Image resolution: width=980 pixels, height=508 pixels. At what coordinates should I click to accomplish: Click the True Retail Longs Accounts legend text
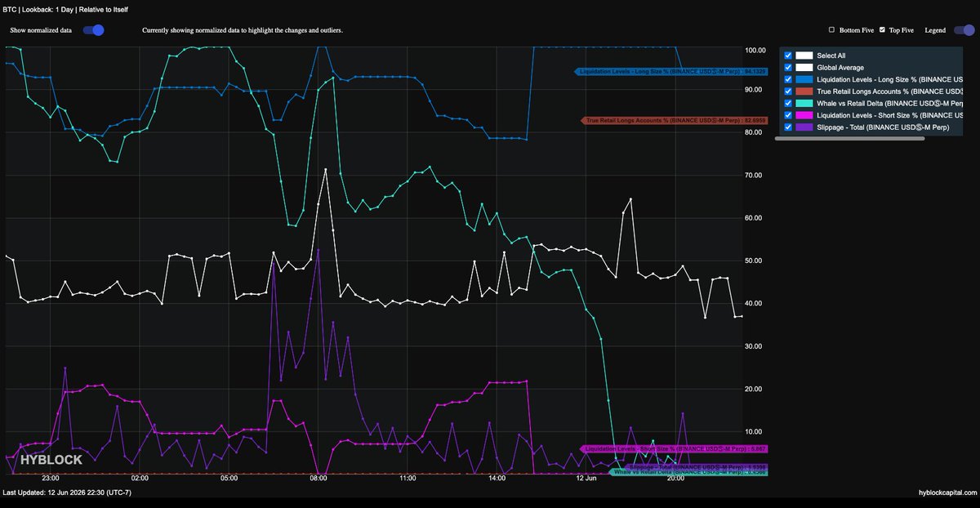click(889, 91)
